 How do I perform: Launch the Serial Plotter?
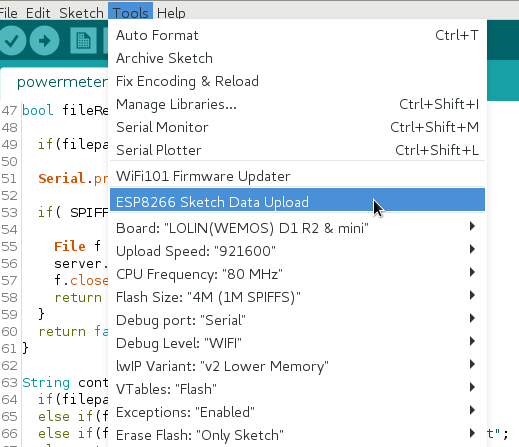[297, 150]
